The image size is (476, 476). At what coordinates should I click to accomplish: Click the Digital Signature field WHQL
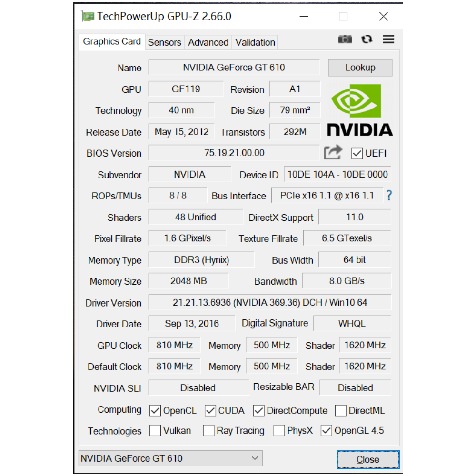point(352,324)
